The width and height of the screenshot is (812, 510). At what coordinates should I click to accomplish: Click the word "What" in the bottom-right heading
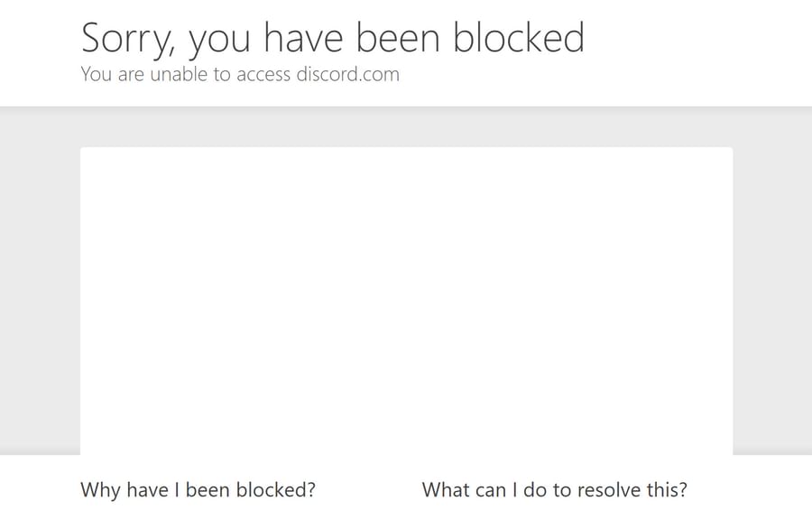pos(445,490)
